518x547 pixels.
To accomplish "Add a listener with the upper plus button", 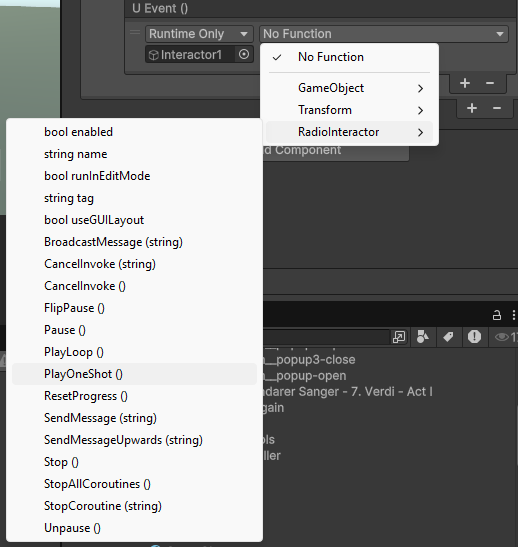I will 465,83.
